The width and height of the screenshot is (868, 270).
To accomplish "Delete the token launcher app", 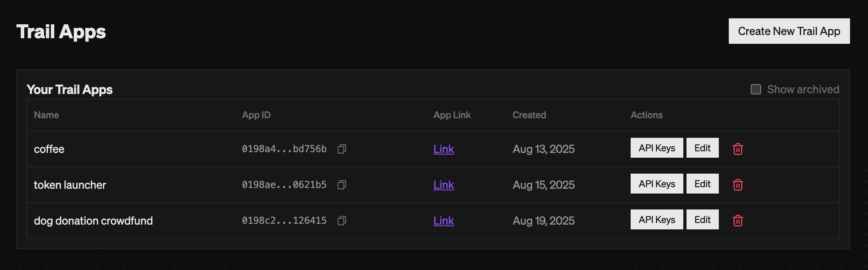I will (738, 185).
